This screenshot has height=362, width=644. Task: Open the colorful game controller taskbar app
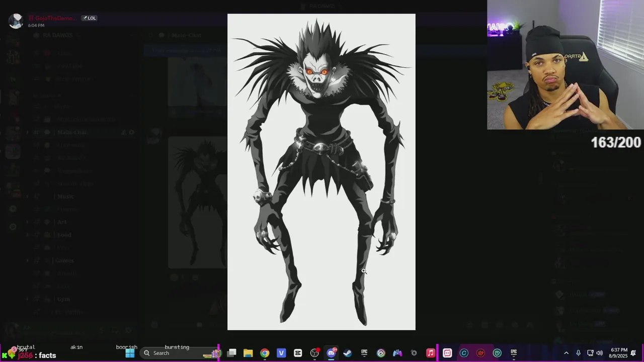point(397,353)
